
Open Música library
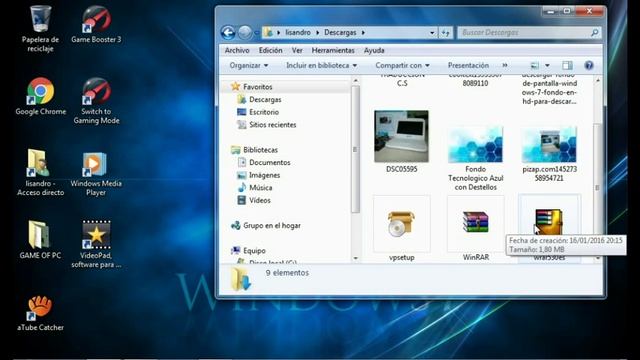(x=260, y=188)
